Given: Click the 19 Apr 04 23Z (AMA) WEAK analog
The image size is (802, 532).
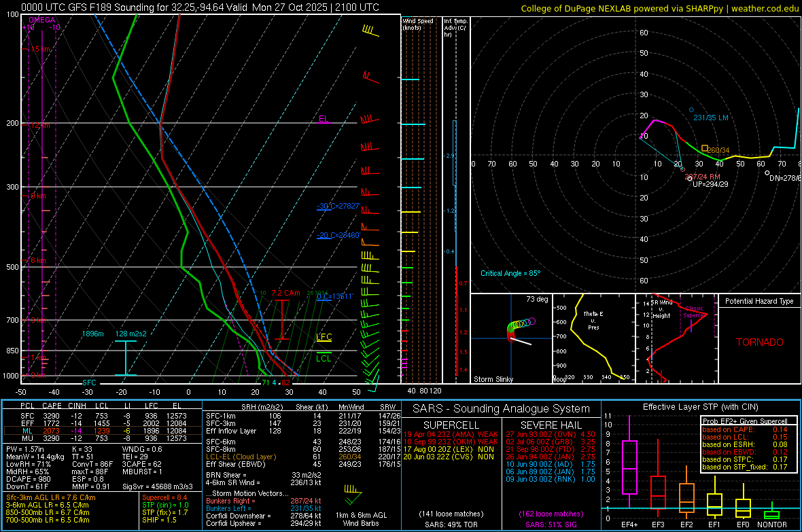Looking at the screenshot, I should (451, 434).
